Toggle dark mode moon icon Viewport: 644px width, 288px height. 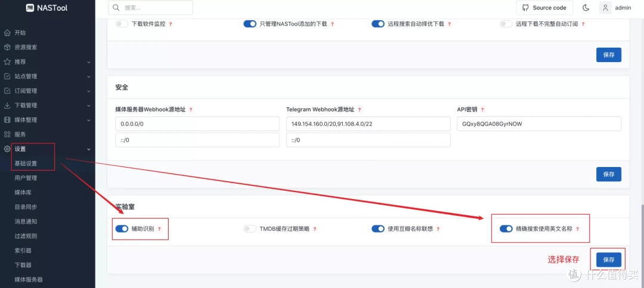click(586, 8)
